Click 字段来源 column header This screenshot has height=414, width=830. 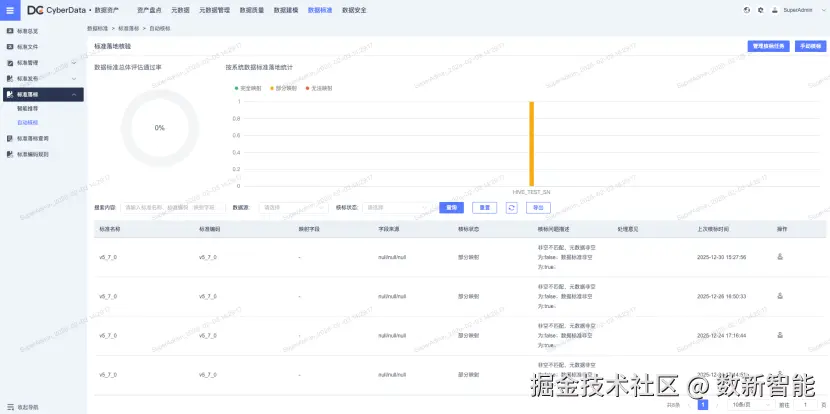point(389,229)
